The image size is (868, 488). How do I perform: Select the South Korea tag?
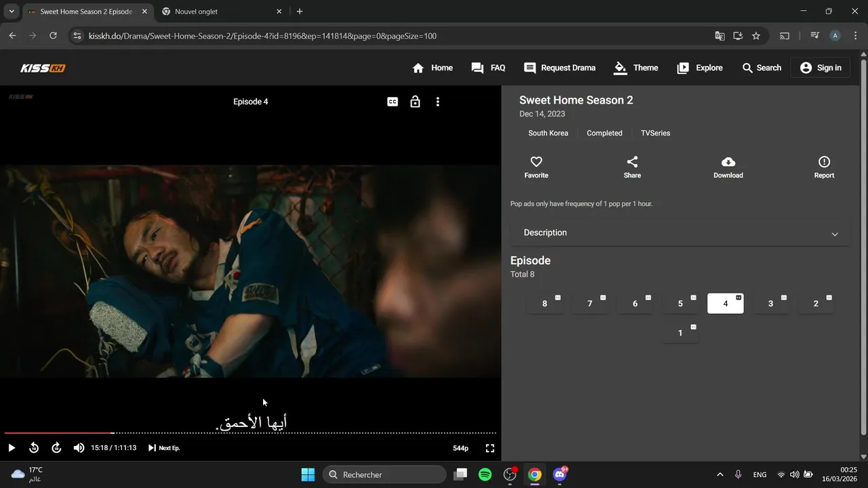[x=548, y=134]
